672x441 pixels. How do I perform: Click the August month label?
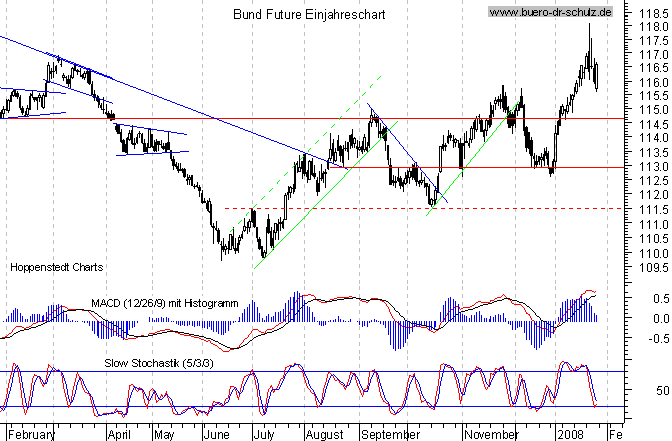(324, 434)
